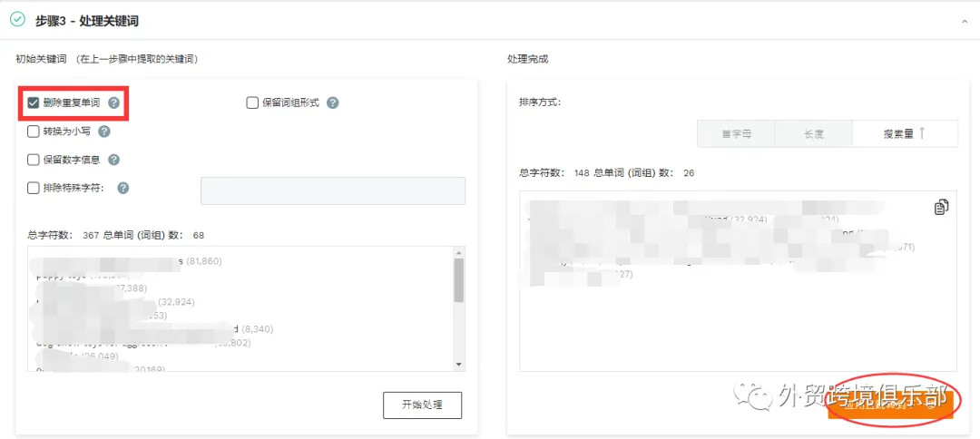
Task: Open help icon beside 删除重复单词
Action: pos(113,102)
